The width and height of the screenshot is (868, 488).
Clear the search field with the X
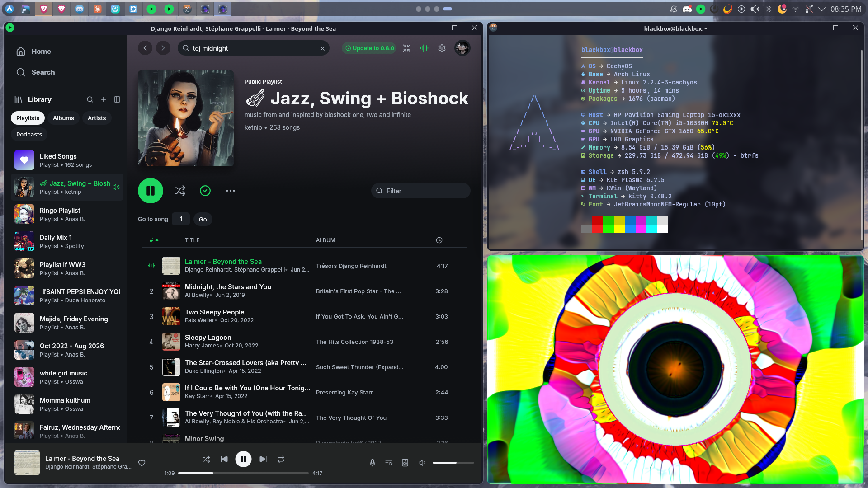pos(322,48)
